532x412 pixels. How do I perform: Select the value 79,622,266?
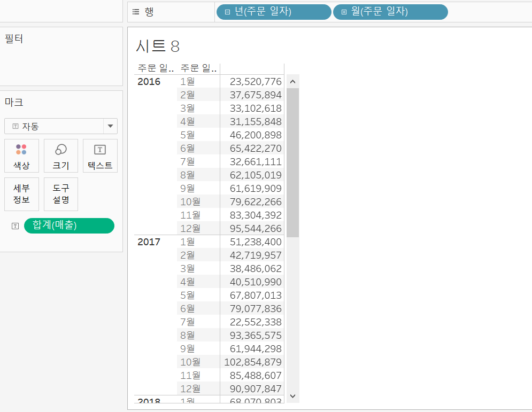tap(256, 202)
